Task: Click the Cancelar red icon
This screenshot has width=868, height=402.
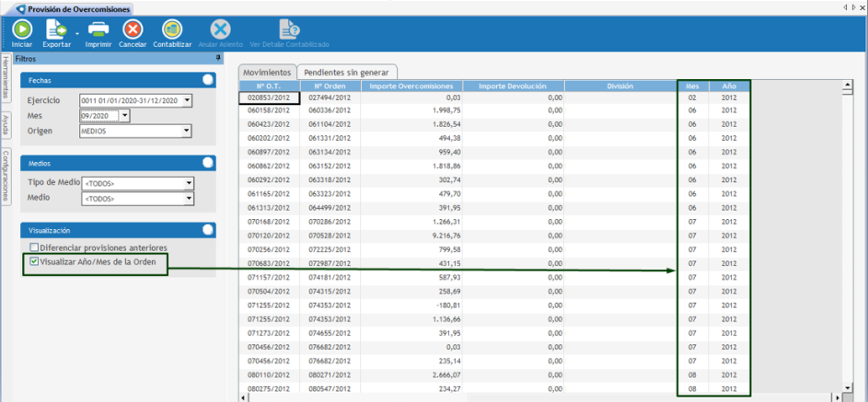Action: [133, 29]
